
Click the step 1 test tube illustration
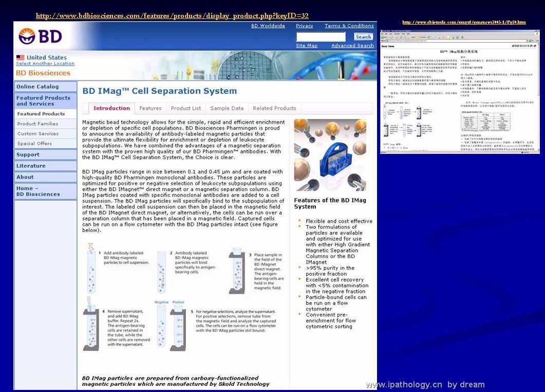[91, 268]
